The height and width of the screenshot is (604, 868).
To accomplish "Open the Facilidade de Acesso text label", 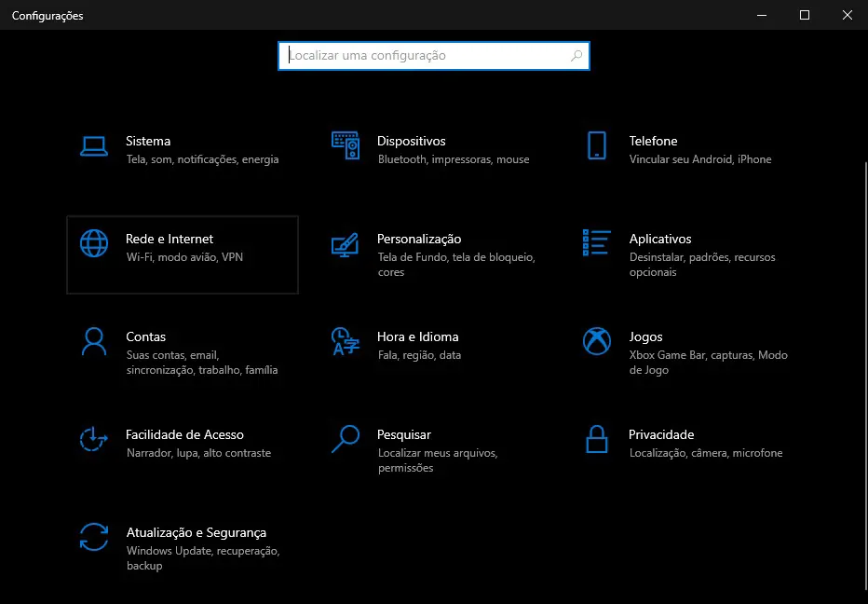I will (184, 434).
